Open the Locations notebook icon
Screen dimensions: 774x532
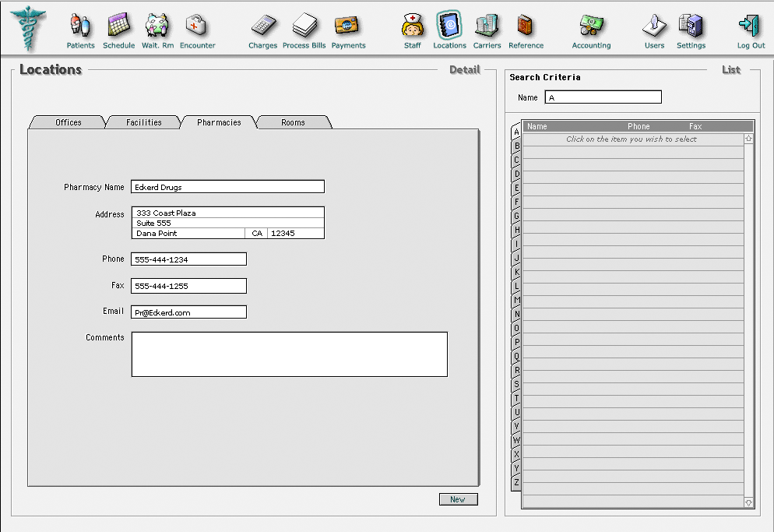coord(449,25)
